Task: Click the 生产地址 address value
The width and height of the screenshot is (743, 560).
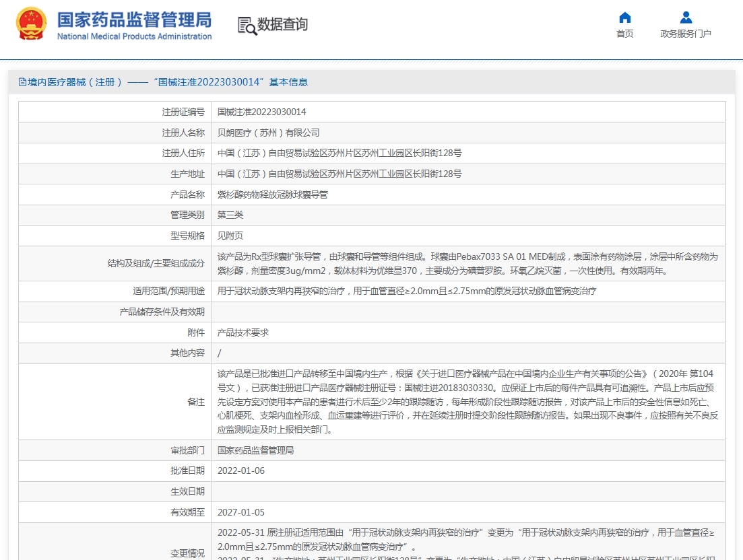Action: [x=340, y=174]
